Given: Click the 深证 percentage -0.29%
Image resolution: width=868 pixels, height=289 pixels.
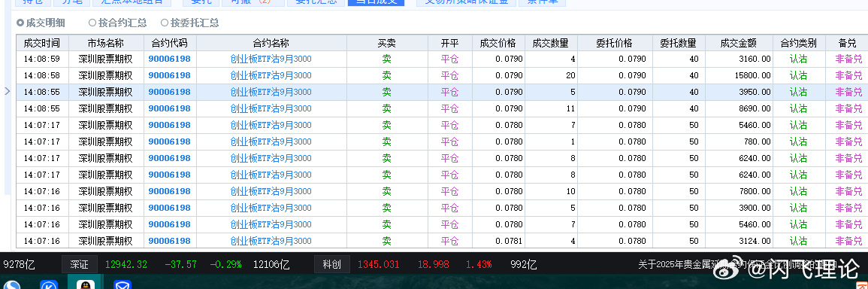Looking at the screenshot, I should point(225,265).
